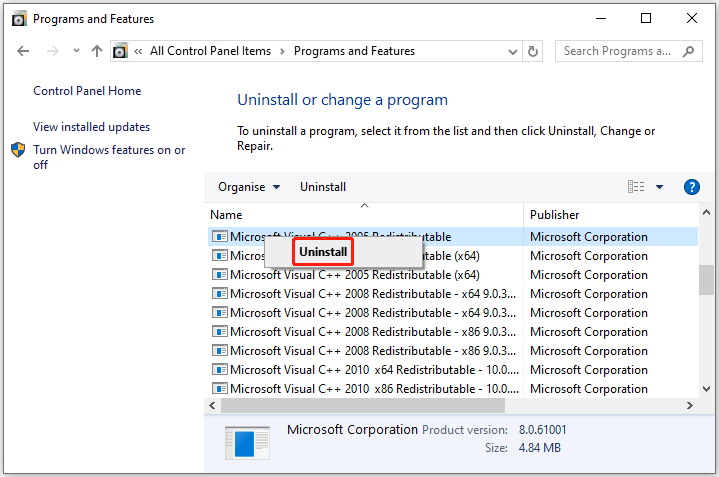
Task: Open Help with the question mark icon
Action: click(691, 187)
